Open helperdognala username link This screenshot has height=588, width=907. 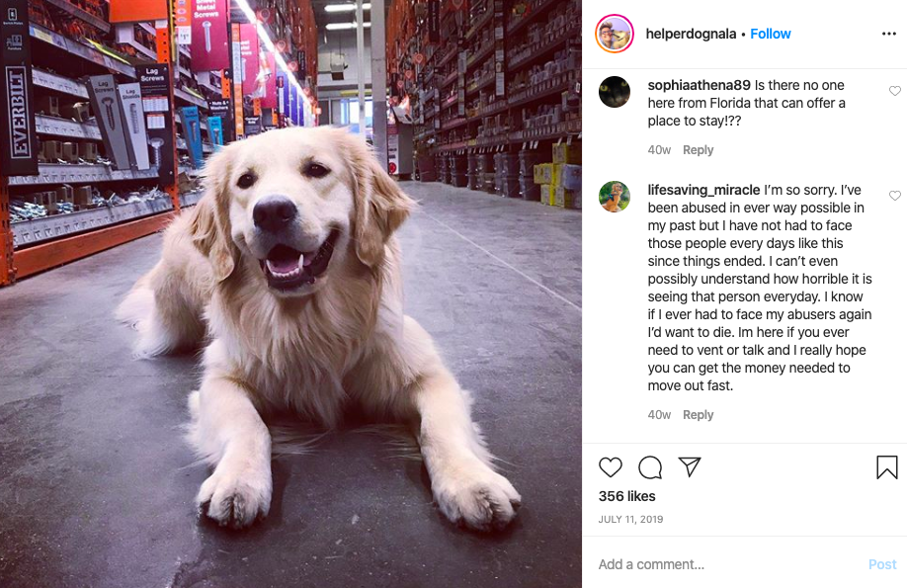[691, 34]
